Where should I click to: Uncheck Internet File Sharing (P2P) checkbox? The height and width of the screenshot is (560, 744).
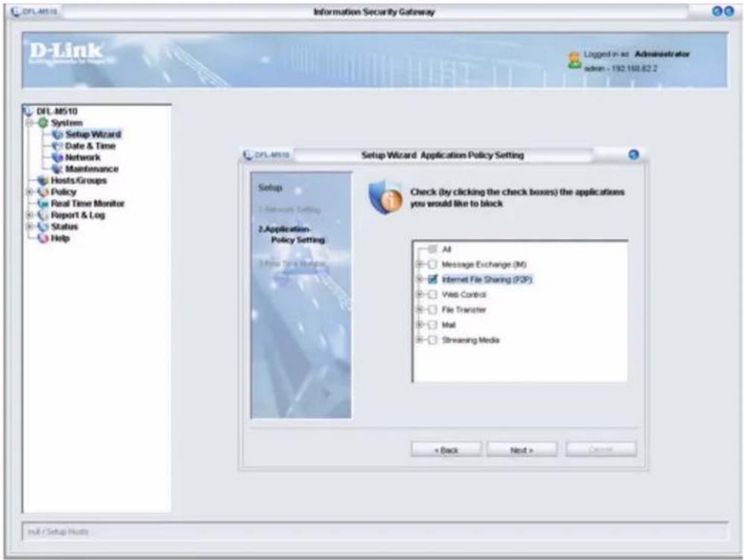point(432,280)
